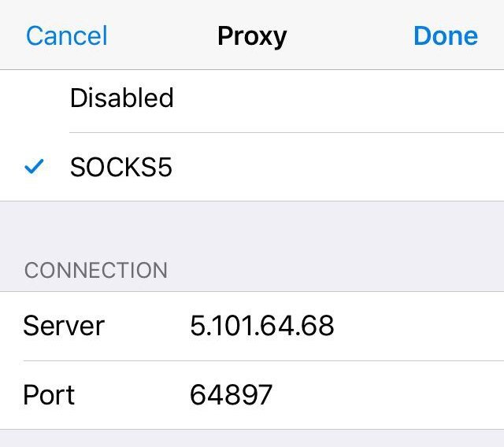Screen dimensions: 504x447
Task: Click separator between Server and Port rows
Action: (264, 360)
